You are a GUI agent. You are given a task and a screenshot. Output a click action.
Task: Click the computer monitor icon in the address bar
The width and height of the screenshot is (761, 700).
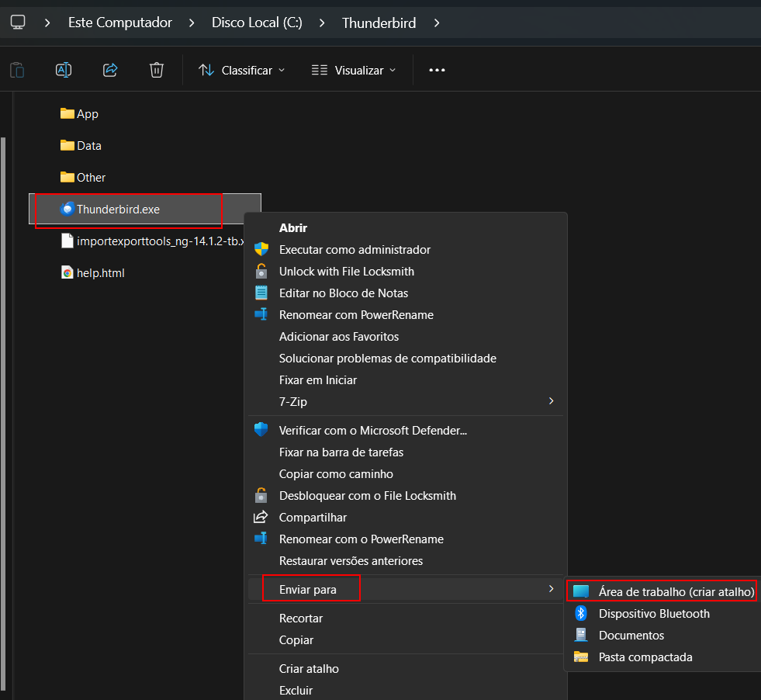[18, 23]
